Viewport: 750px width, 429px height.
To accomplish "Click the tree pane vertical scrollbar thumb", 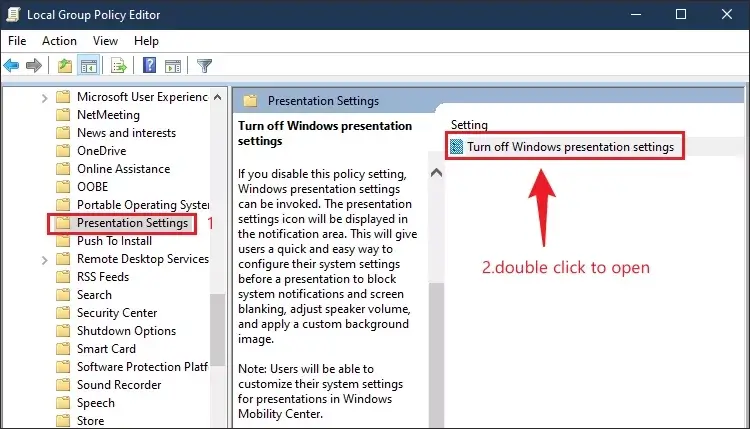I will click(218, 330).
